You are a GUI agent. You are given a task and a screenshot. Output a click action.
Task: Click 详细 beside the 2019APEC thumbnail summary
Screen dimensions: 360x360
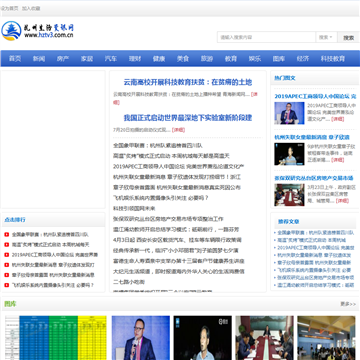pos(337,119)
